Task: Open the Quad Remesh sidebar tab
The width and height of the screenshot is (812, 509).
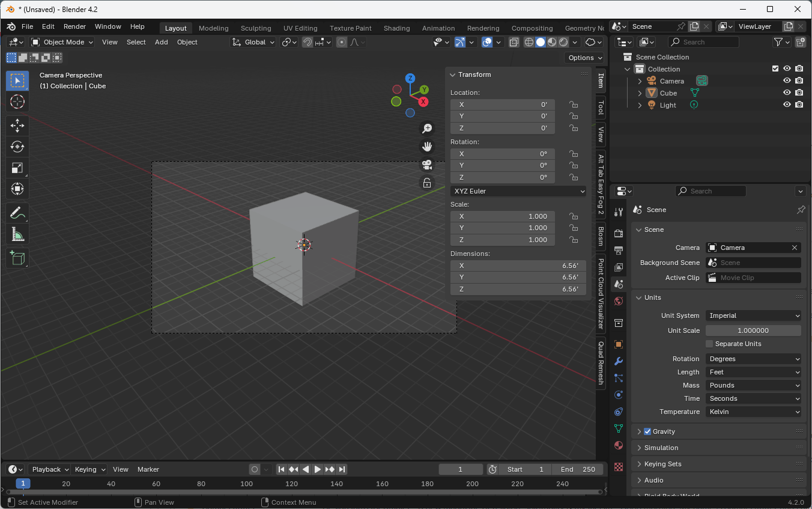Action: pos(601,363)
